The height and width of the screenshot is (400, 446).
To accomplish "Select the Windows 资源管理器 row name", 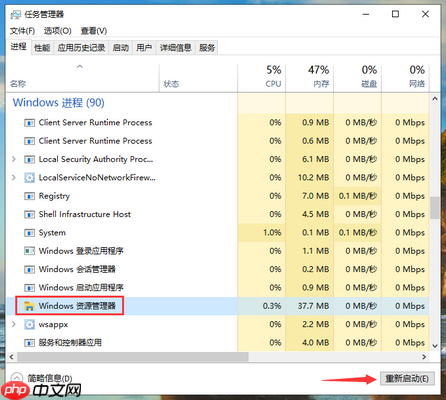I will (77, 306).
